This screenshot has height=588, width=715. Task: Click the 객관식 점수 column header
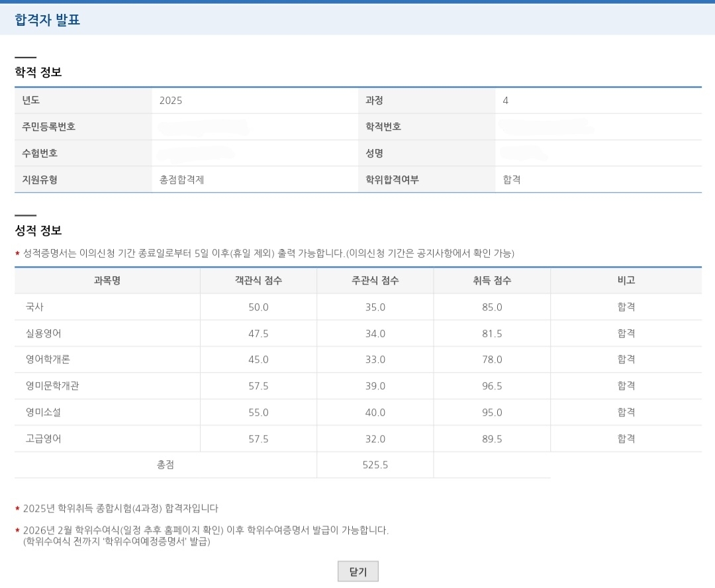point(258,280)
